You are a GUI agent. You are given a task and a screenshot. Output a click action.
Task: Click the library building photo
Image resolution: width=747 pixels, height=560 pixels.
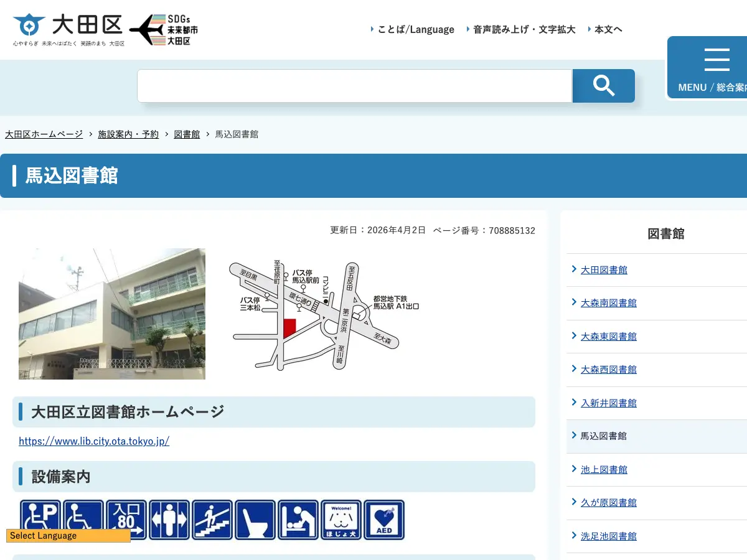(112, 314)
